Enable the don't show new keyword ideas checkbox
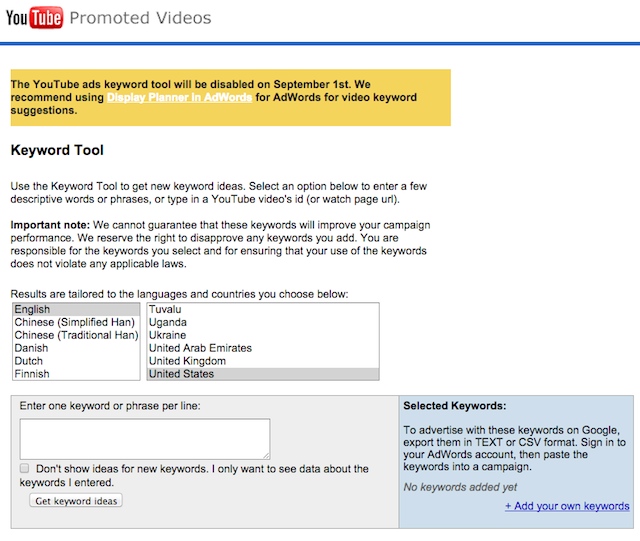640x541 pixels. click(24, 468)
